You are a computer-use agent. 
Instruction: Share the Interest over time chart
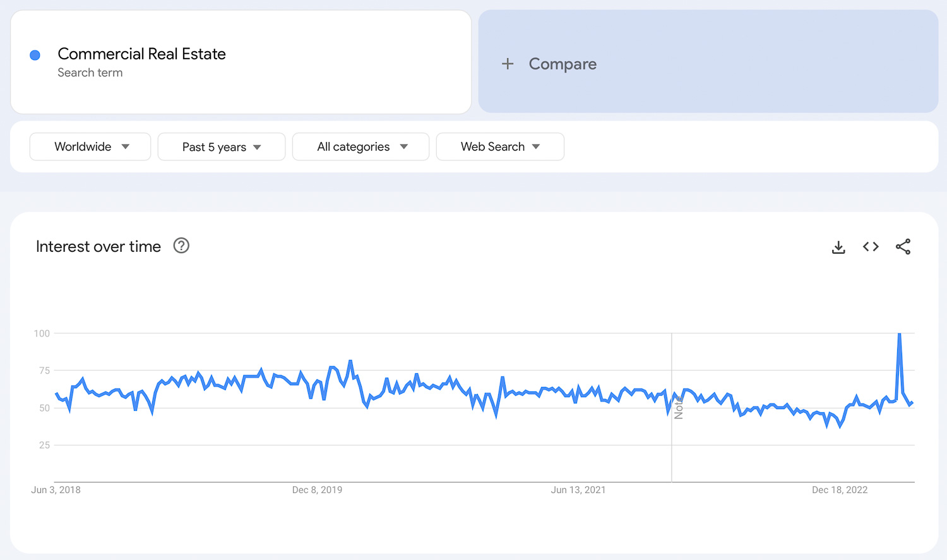pos(903,247)
